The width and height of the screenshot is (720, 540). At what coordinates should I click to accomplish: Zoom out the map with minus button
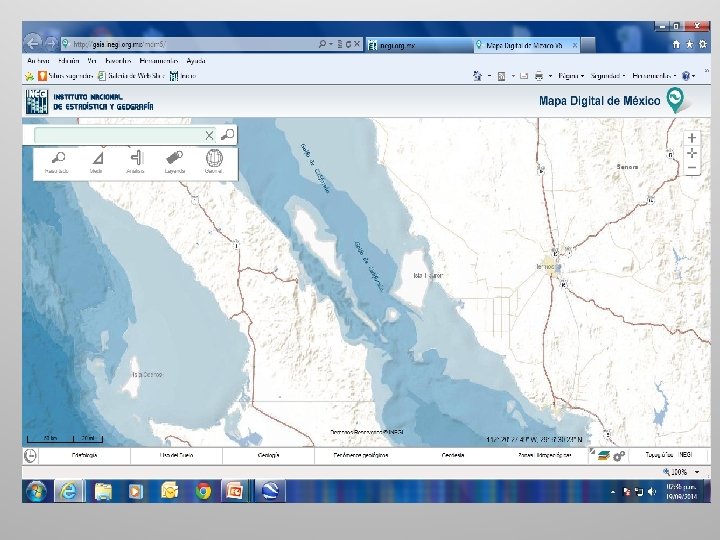pos(692,168)
